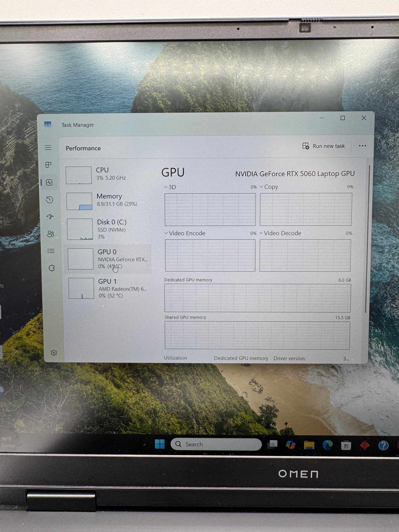Select the Performance page icon in sidebar

[x=49, y=182]
